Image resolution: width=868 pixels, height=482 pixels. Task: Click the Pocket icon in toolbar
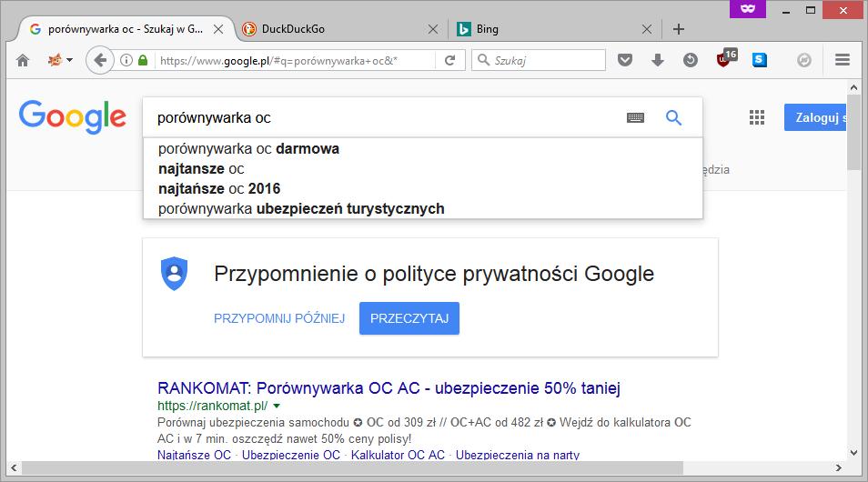tap(625, 60)
